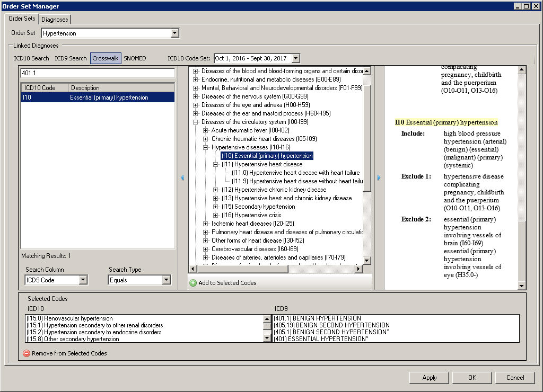
Task: Select the I10 Essential hypertension result row
Action: [x=98, y=97]
